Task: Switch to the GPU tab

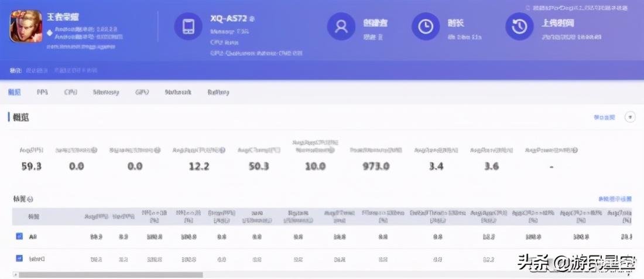Action: (142, 92)
